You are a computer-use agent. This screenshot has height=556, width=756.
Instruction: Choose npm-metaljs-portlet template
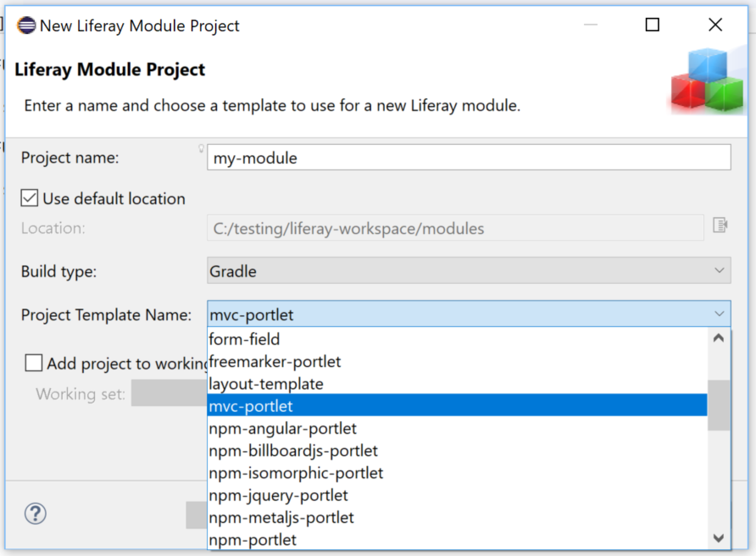[457, 517]
